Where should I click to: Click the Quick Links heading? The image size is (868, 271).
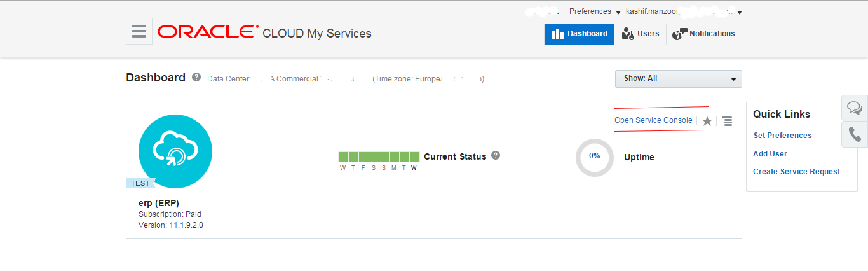point(782,115)
